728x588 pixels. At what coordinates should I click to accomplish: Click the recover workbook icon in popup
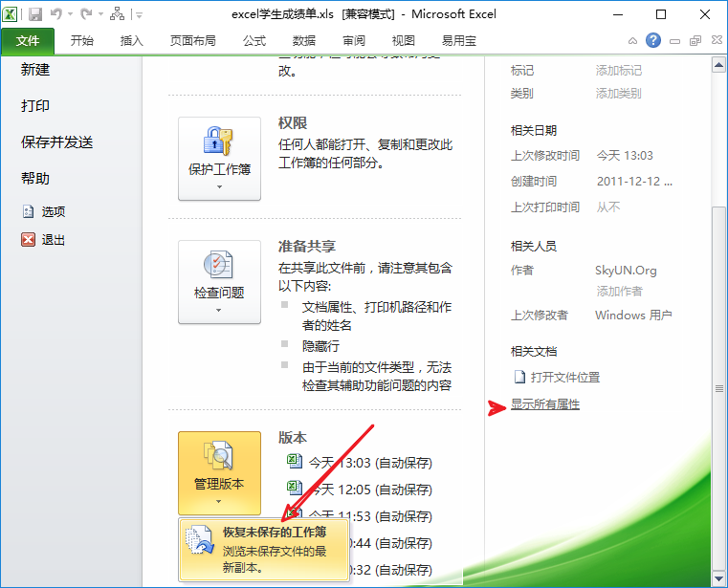pyautogui.click(x=200, y=540)
